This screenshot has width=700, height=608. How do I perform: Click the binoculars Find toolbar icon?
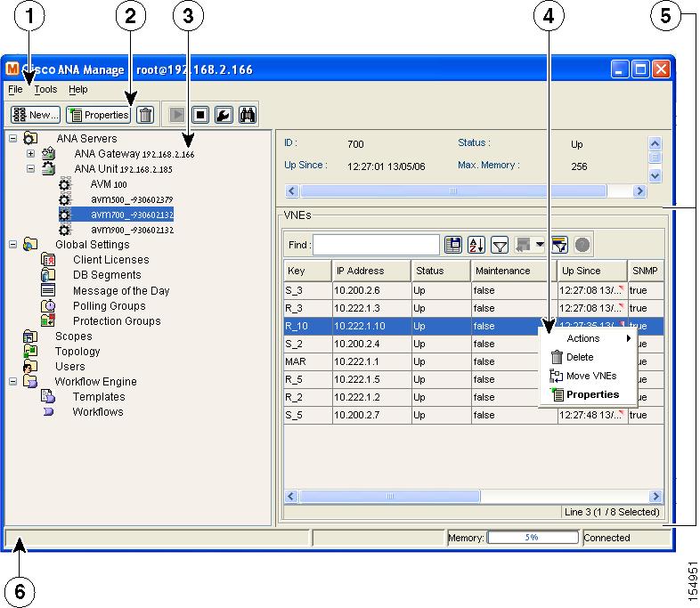point(248,115)
